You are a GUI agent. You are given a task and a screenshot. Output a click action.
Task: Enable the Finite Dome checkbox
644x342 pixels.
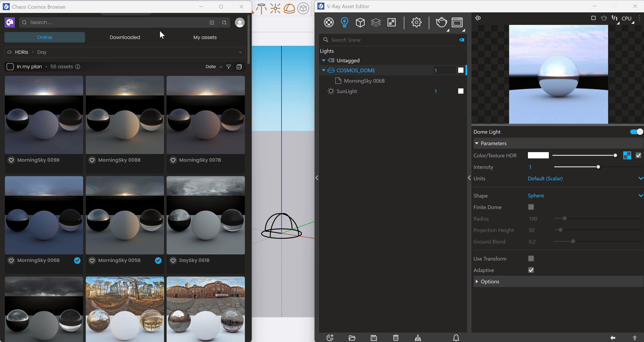point(531,207)
